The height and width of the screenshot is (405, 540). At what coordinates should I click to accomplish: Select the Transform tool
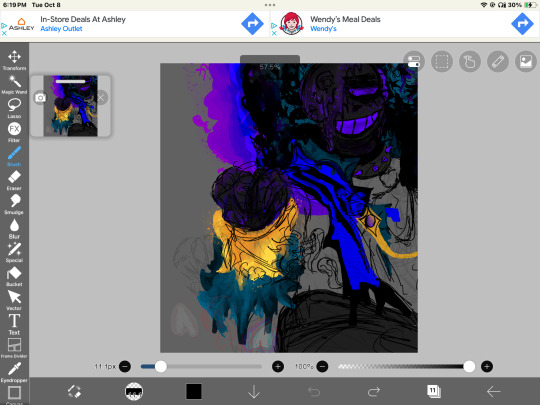[14, 60]
